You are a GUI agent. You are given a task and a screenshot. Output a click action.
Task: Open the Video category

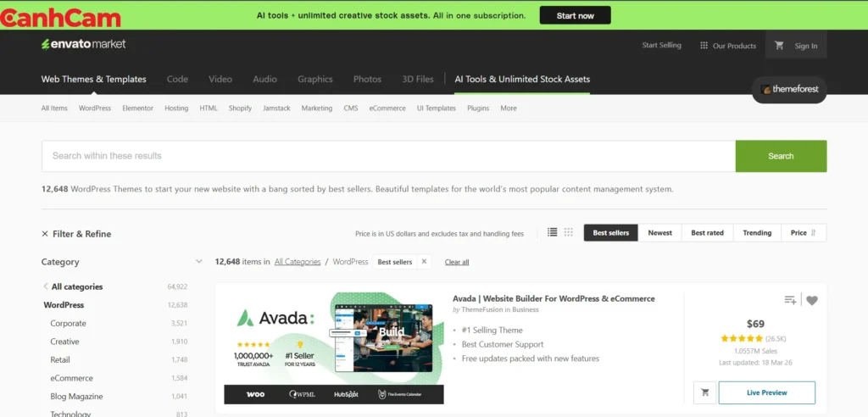[x=220, y=79]
